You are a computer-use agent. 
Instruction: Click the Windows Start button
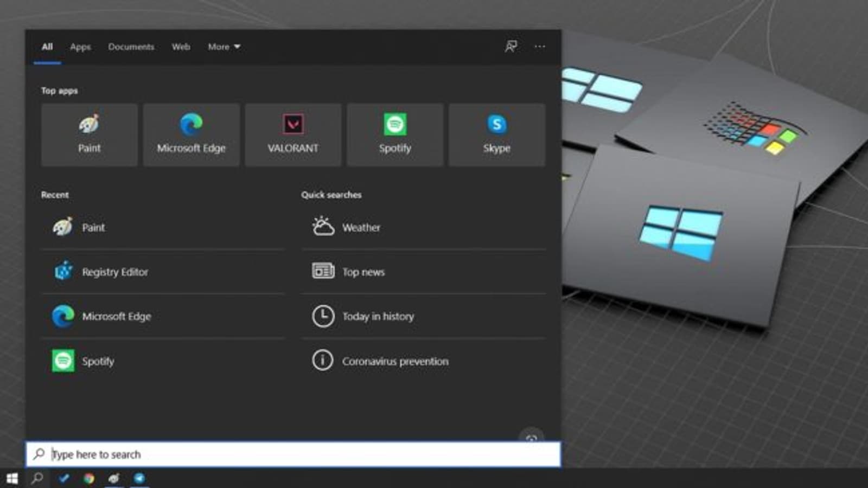(12, 478)
